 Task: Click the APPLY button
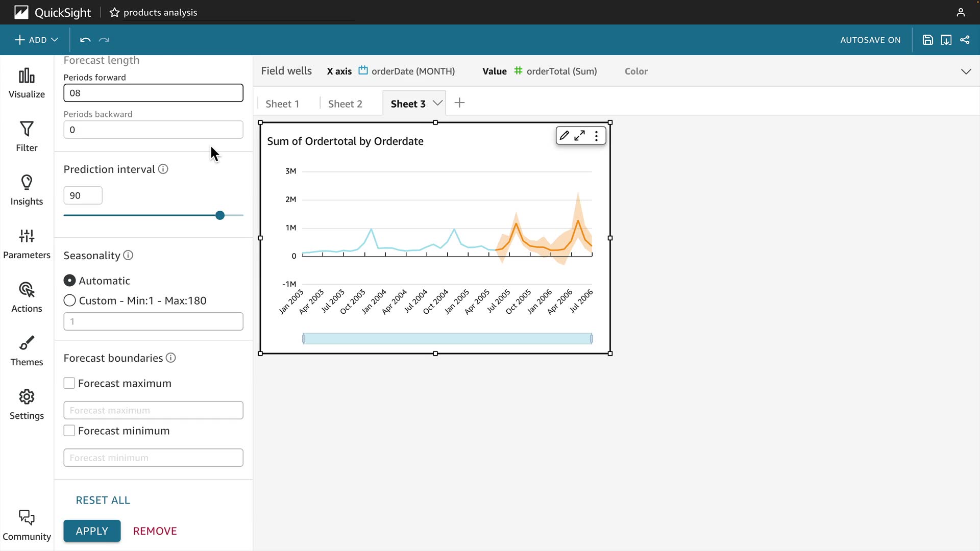pos(92,531)
